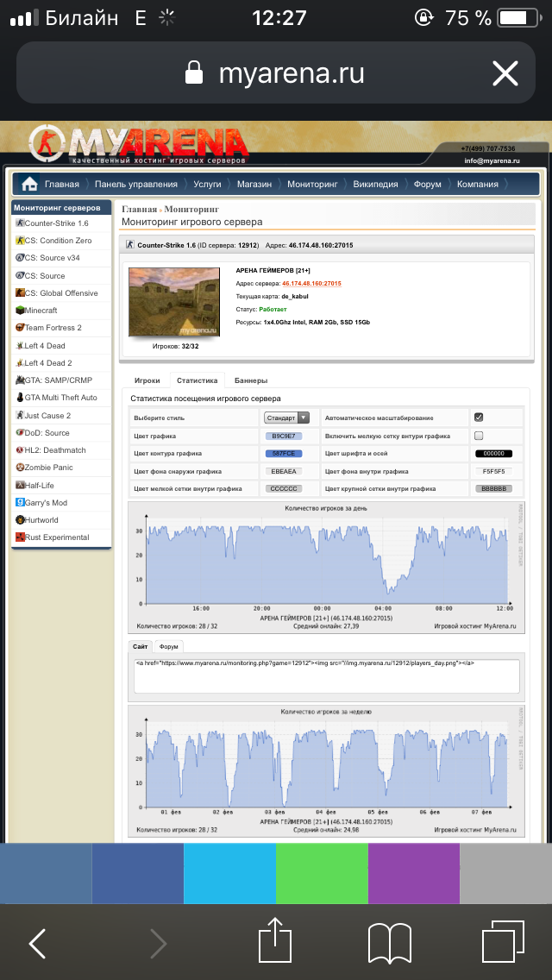Screen dimensions: 552x980
Task: Click the players per week graph
Action: [x=326, y=770]
